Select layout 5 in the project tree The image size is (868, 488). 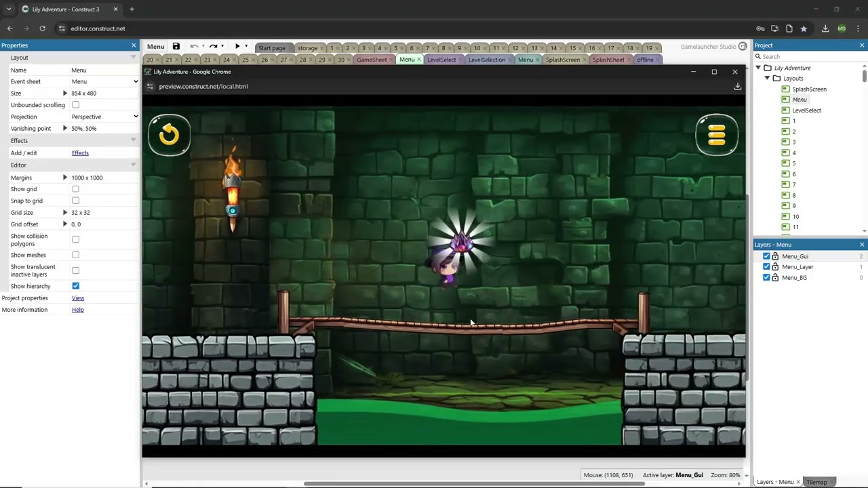pyautogui.click(x=794, y=163)
